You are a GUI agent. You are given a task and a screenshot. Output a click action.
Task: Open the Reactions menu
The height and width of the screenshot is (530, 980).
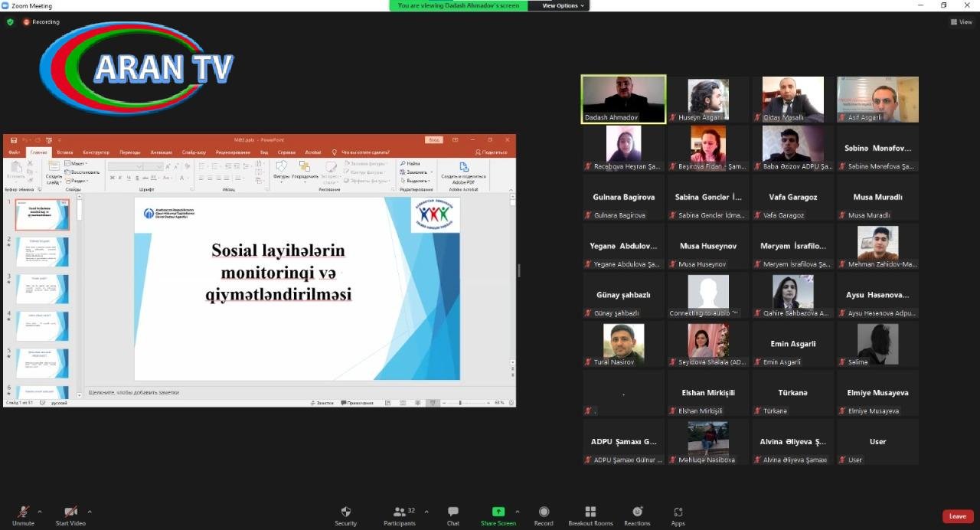click(637, 512)
